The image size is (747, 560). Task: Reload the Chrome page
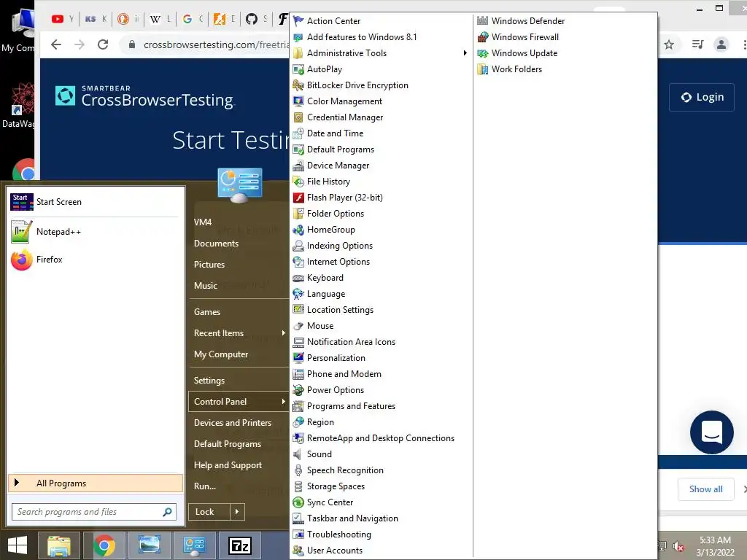[x=103, y=44]
